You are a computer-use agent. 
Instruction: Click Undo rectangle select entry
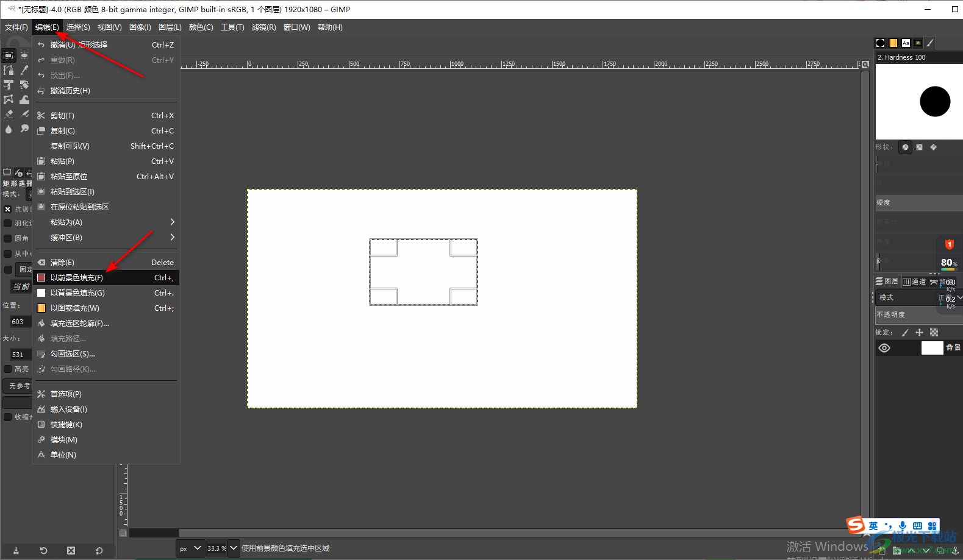pos(106,45)
